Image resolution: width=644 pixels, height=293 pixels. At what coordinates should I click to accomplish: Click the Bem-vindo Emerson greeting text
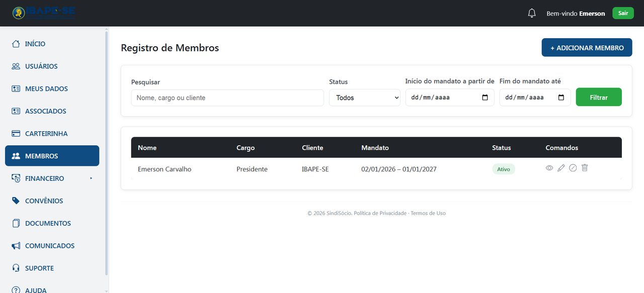(x=576, y=14)
